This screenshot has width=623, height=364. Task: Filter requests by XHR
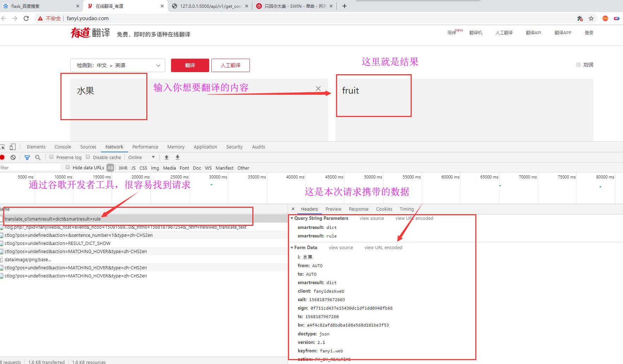pyautogui.click(x=123, y=168)
